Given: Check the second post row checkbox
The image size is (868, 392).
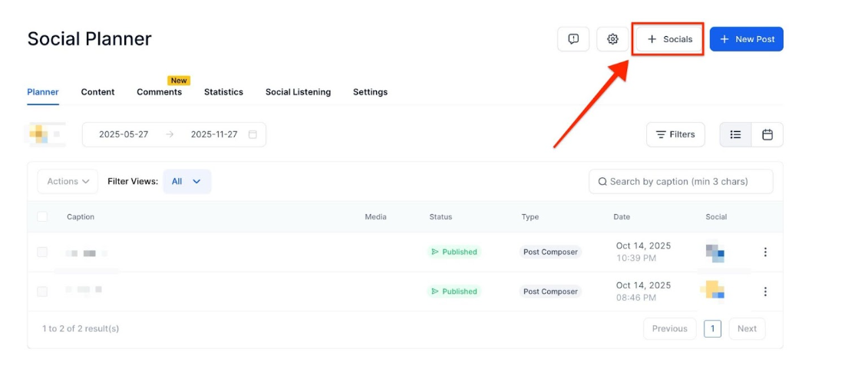Looking at the screenshot, I should click(x=42, y=292).
